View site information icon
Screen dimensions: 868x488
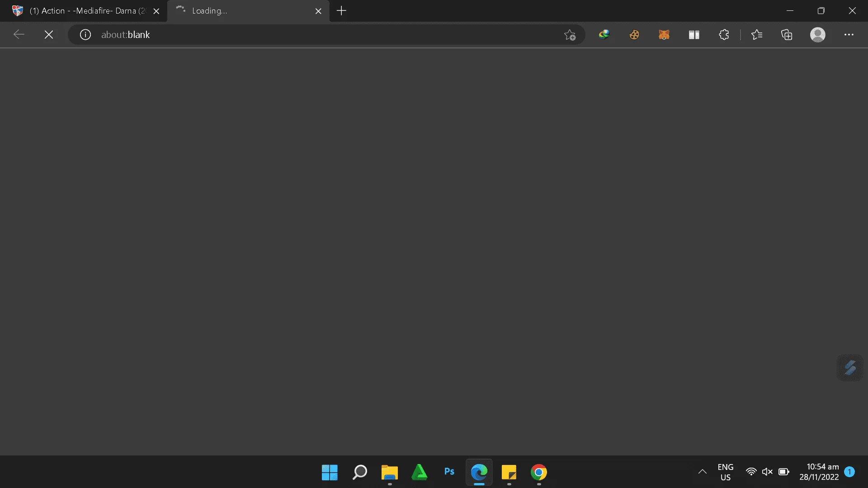(x=85, y=35)
